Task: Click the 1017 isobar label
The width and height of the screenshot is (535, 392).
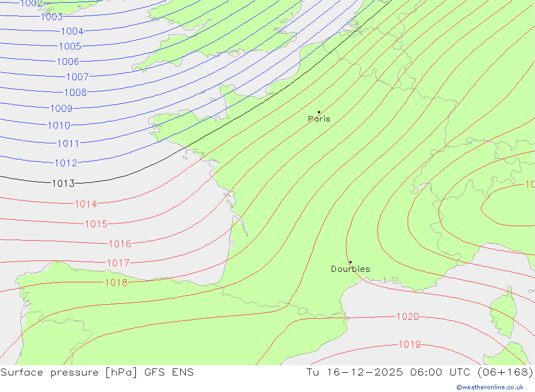Action: coord(118,263)
